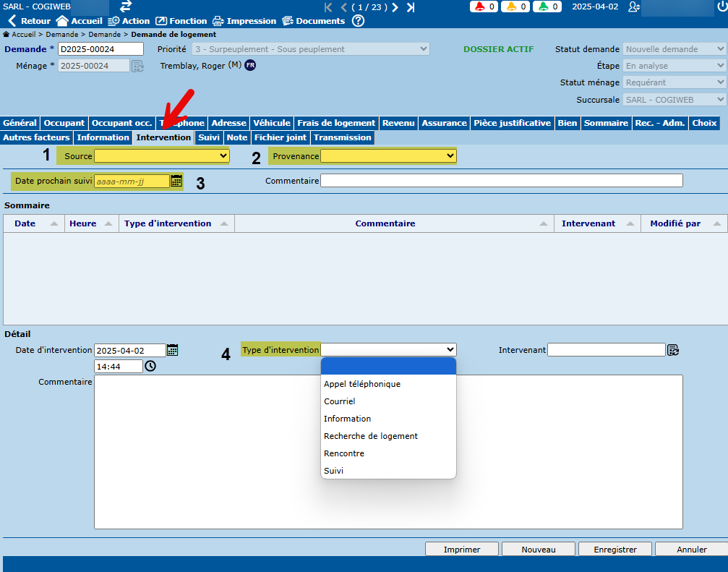Expand the Provenance dropdown
The height and width of the screenshot is (572, 728).
point(388,155)
